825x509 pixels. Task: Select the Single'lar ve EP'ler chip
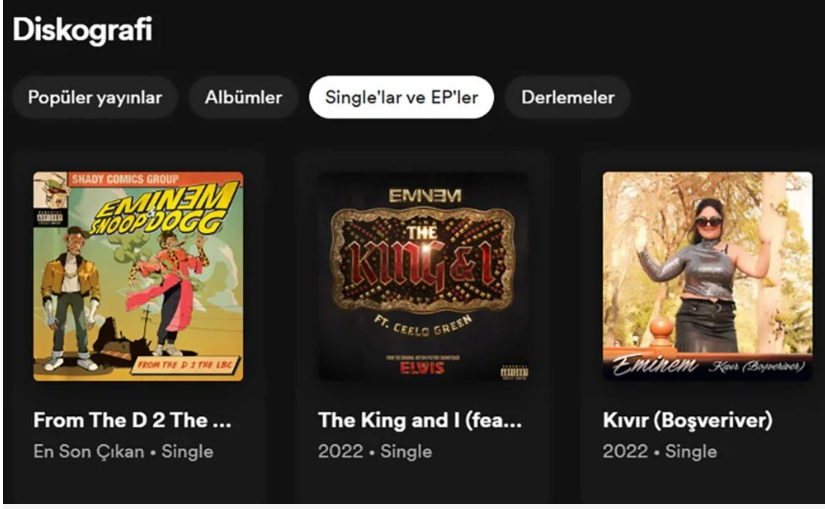point(401,97)
